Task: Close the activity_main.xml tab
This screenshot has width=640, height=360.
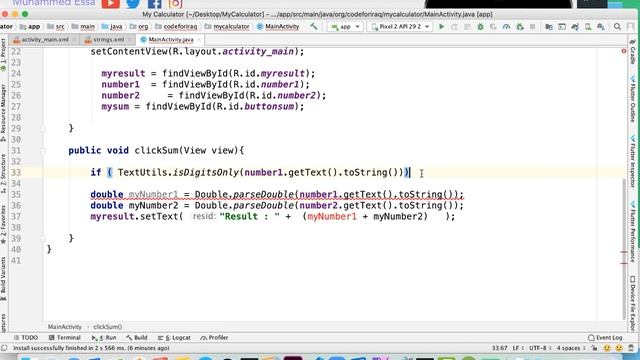Action: [74, 40]
